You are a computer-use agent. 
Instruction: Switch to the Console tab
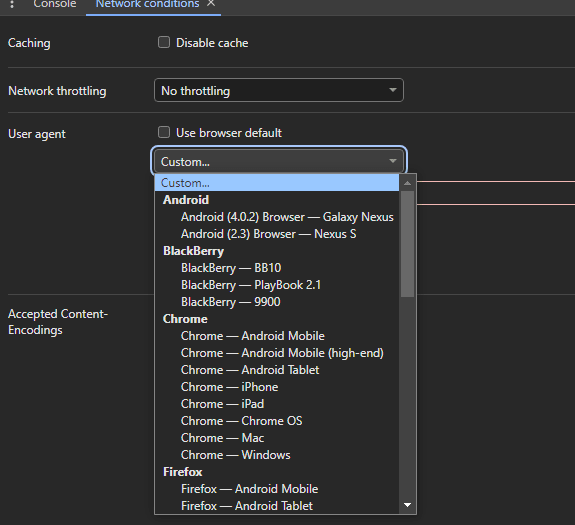tap(55, 4)
